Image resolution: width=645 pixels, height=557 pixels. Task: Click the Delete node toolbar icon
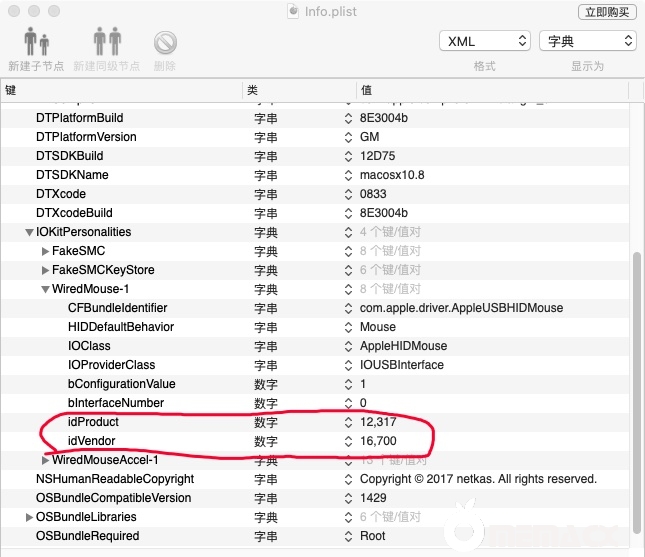coord(165,43)
